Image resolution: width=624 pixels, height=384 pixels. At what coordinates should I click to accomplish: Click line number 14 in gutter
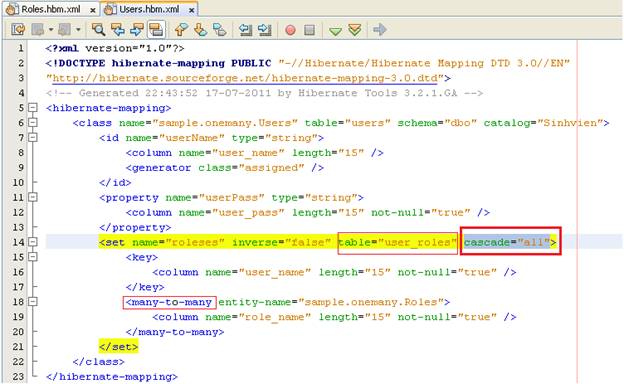coord(18,242)
